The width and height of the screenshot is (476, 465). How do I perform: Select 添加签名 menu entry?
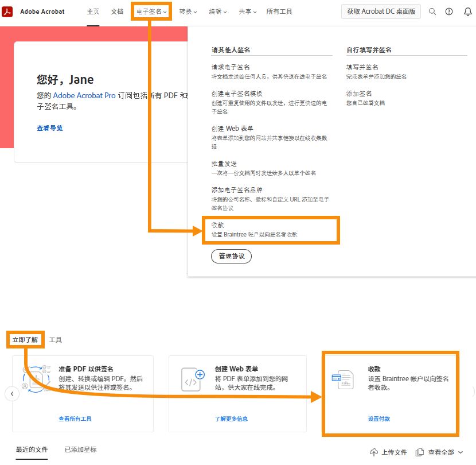[359, 94]
